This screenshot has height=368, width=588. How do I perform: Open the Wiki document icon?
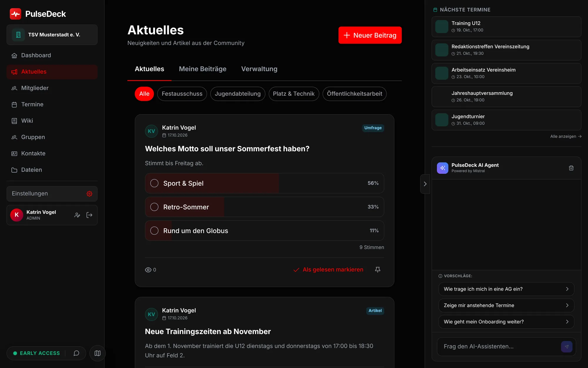point(14,121)
